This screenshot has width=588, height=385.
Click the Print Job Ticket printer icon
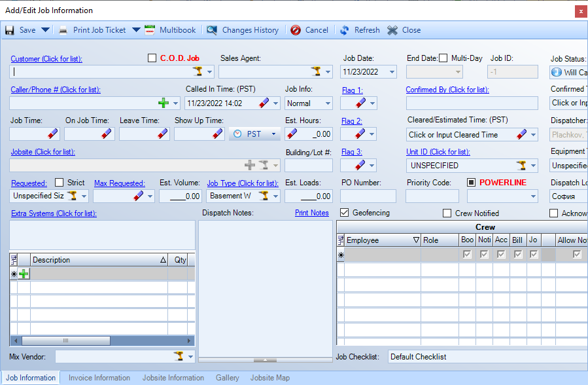point(63,30)
